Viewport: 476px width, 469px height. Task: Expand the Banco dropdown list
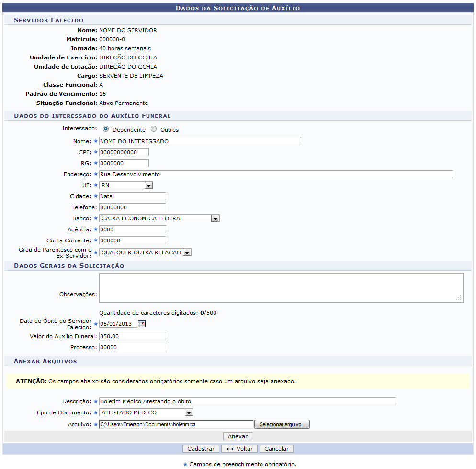click(x=215, y=218)
